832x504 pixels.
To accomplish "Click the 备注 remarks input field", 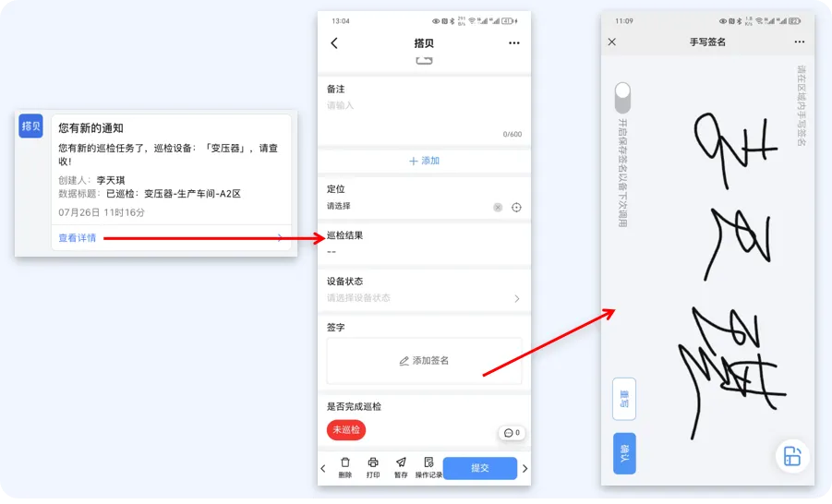I will pos(424,115).
